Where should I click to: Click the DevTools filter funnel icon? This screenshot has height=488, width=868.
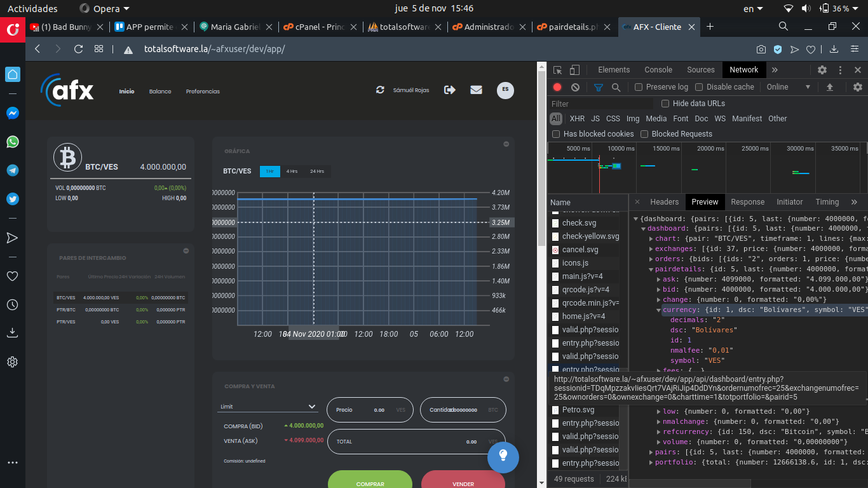click(x=598, y=87)
